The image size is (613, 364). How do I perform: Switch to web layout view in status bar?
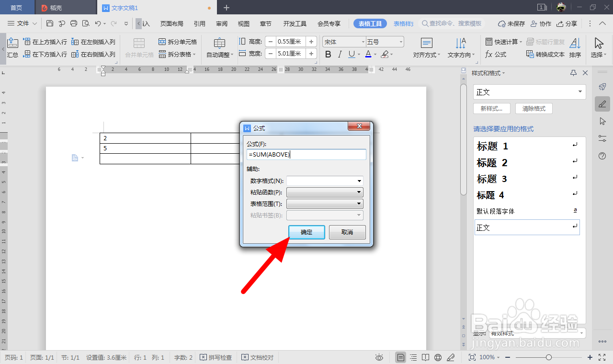pos(438,357)
